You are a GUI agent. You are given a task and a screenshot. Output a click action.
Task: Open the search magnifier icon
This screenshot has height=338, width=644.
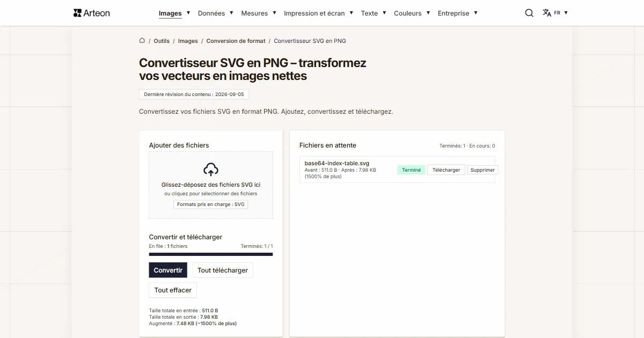pos(529,13)
